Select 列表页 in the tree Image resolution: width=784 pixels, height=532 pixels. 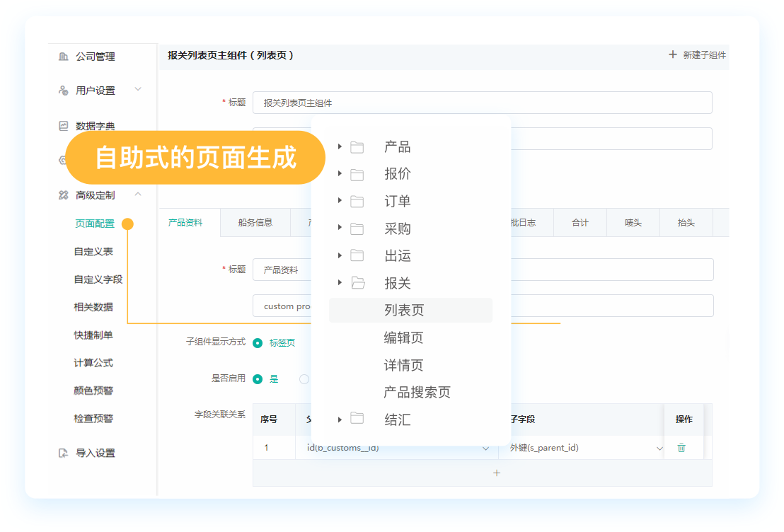pyautogui.click(x=410, y=311)
